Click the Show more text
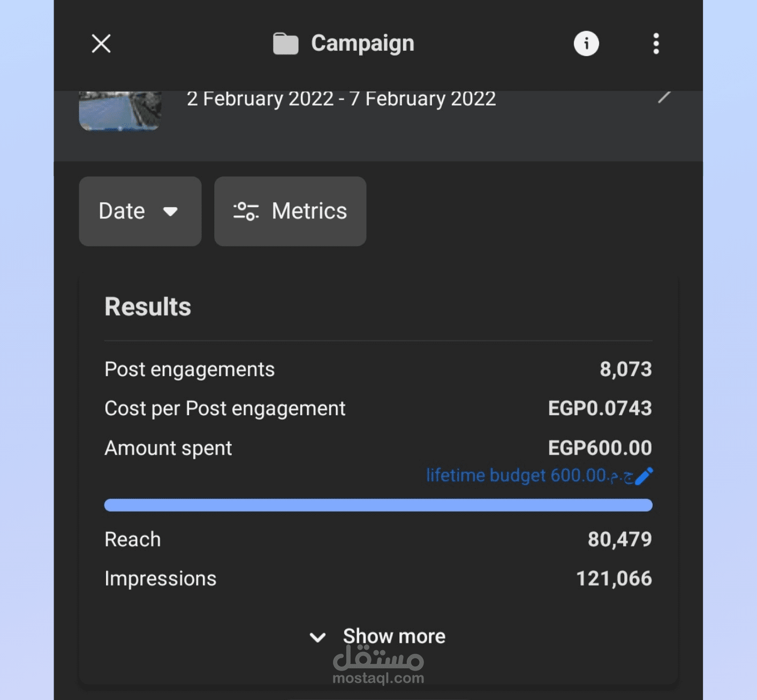This screenshot has height=700, width=757. click(x=394, y=636)
